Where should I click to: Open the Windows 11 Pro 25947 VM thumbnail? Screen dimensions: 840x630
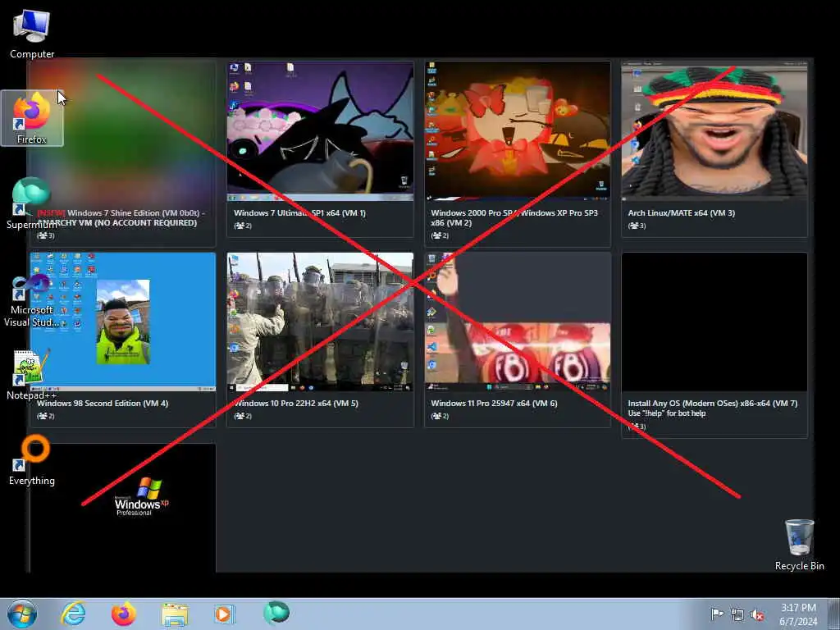(x=518, y=322)
